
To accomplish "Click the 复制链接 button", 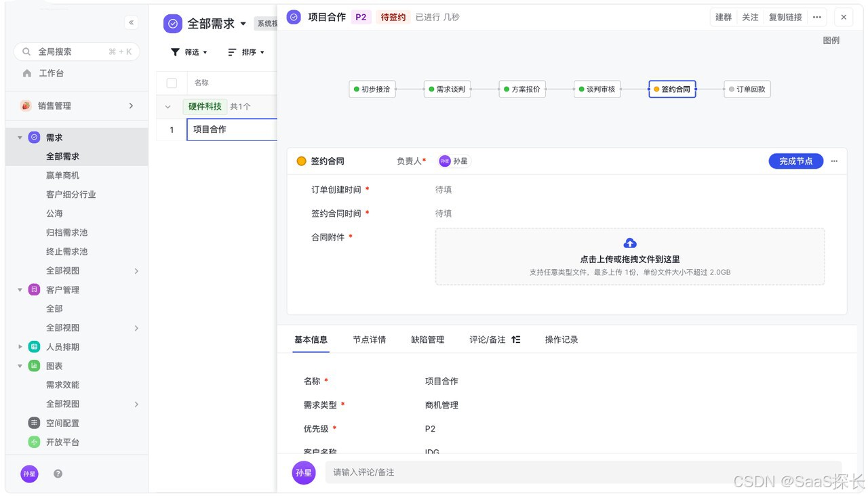I will click(785, 17).
